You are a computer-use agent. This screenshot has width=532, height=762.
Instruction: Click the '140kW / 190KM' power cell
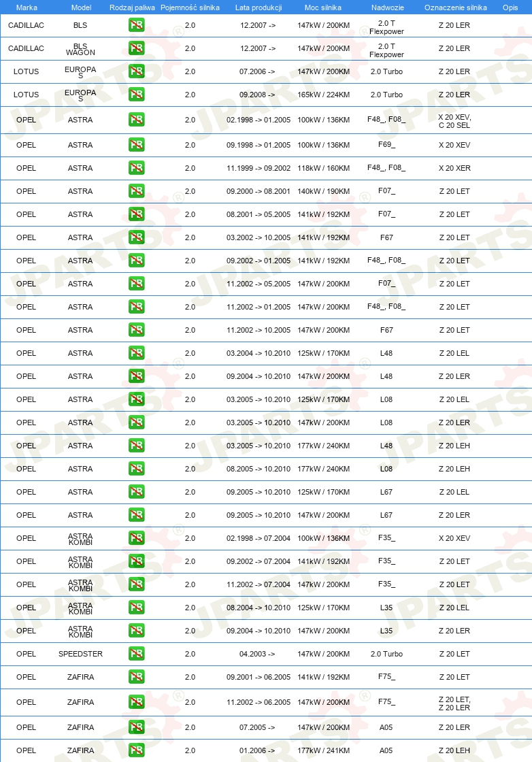[x=324, y=191]
